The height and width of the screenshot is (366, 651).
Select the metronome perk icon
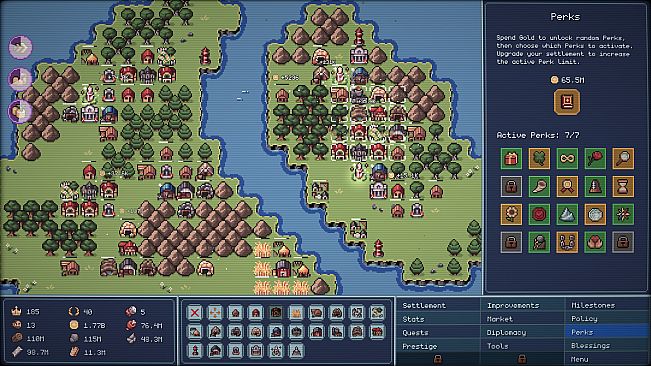pos(595,186)
